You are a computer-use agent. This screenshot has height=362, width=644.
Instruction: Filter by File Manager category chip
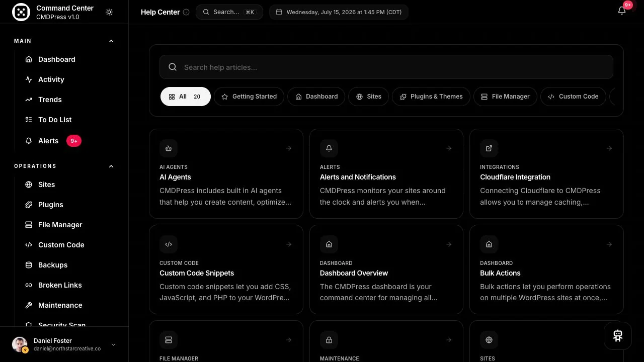tap(505, 97)
